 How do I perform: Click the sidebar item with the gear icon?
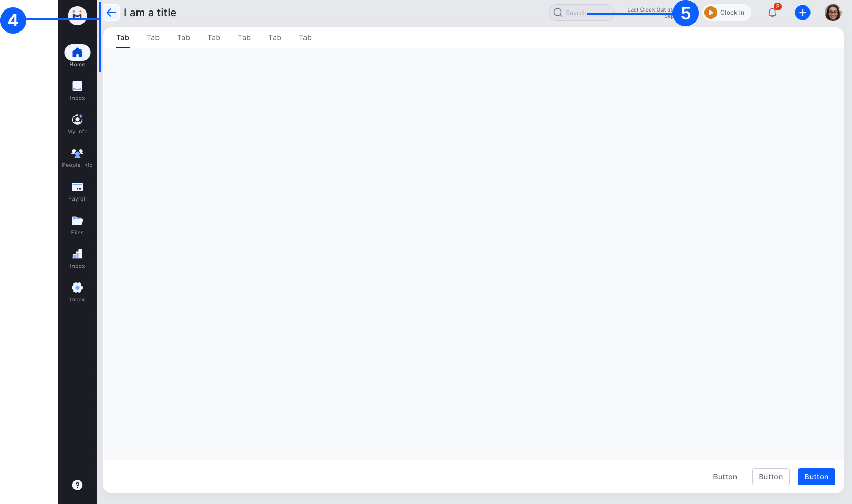(77, 291)
